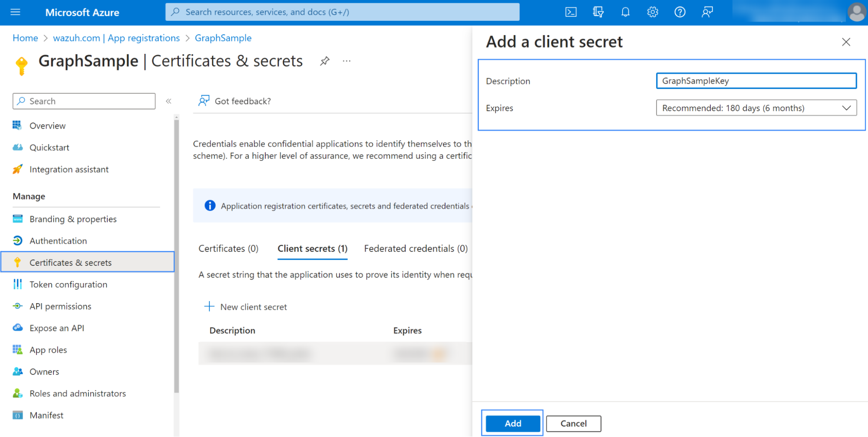Viewport: 868px width, 437px height.
Task: Click the help question mark icon
Action: click(680, 12)
